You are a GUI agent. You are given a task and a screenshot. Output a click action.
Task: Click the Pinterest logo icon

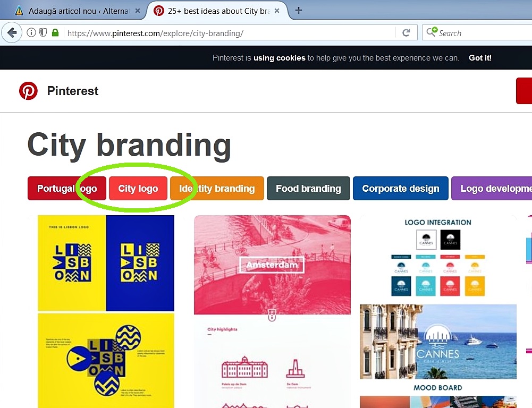coord(28,91)
